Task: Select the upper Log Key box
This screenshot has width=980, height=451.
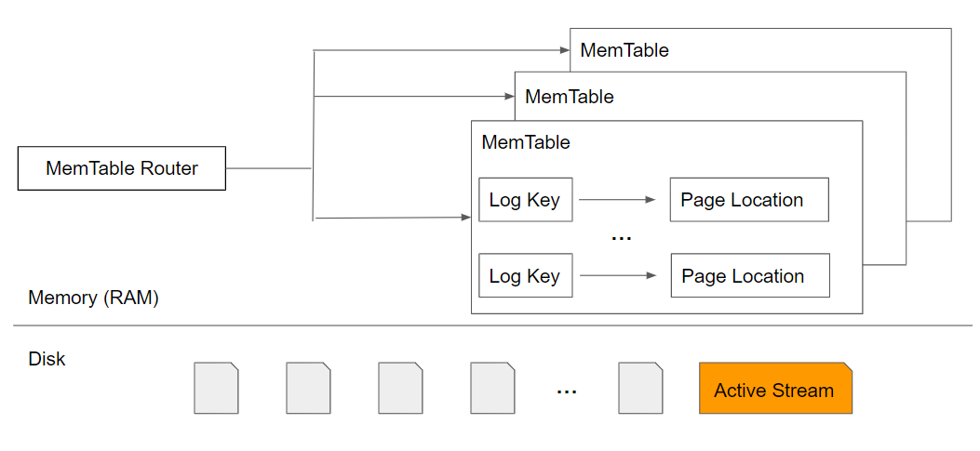Action: (526, 200)
